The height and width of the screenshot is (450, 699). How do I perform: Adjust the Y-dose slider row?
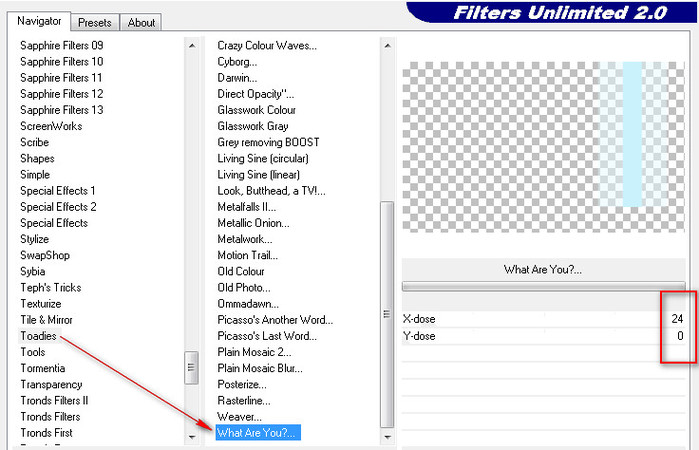click(x=543, y=336)
